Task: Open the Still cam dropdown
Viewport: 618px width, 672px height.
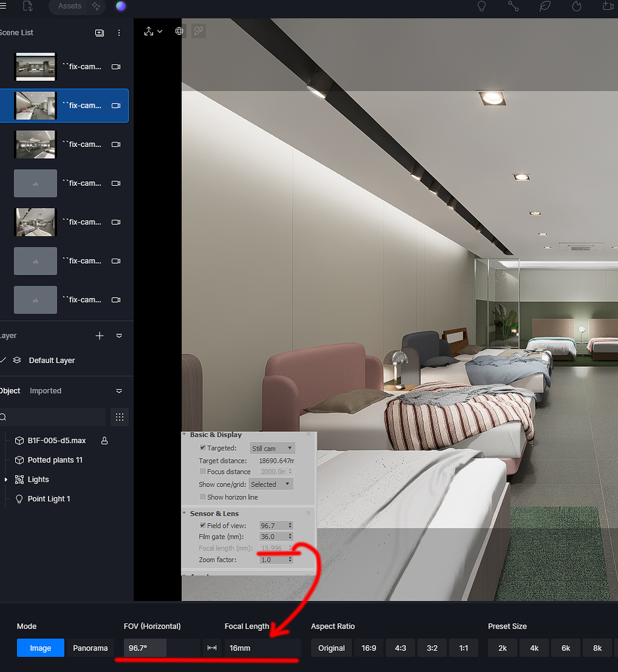Action: click(x=271, y=448)
